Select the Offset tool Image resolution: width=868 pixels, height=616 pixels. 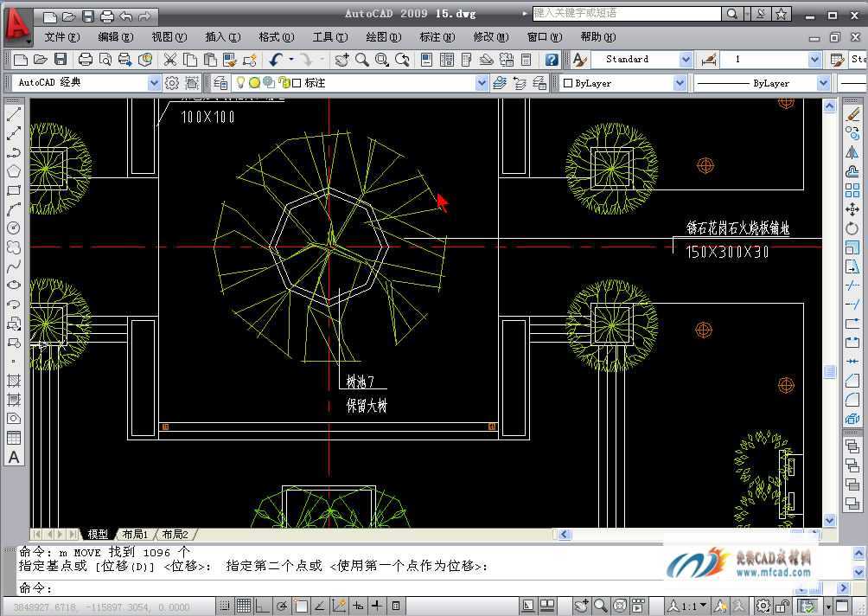click(x=852, y=171)
